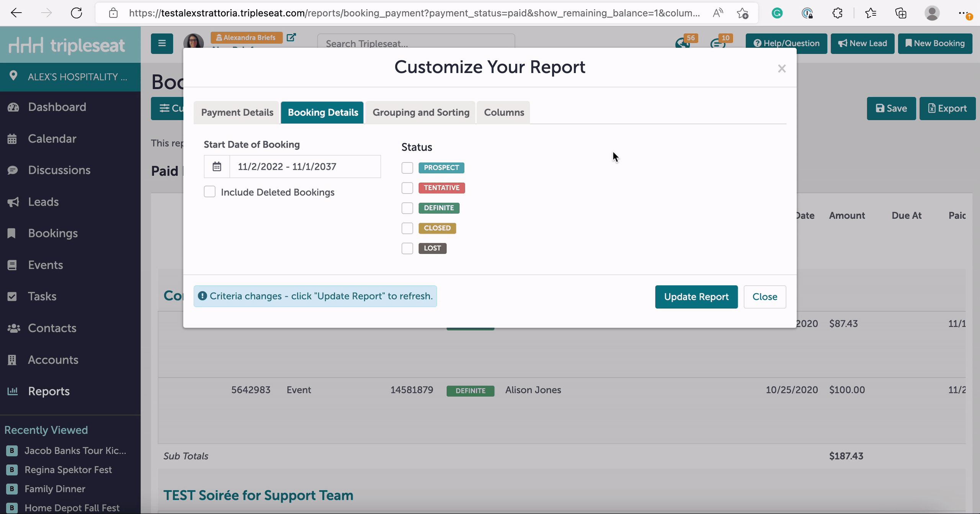
Task: Select the Alison Jones table cell
Action: pos(533,390)
